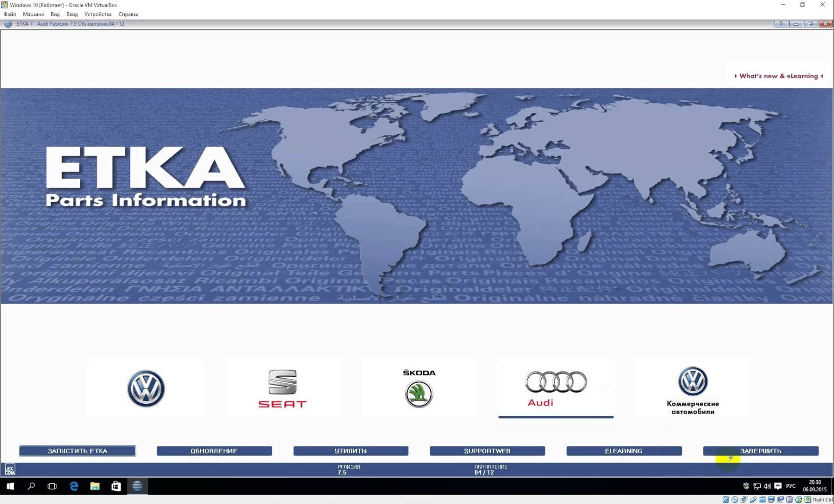Click the VirtualBox keyboard capture arrow indicator
834x504 pixels.
[808, 500]
